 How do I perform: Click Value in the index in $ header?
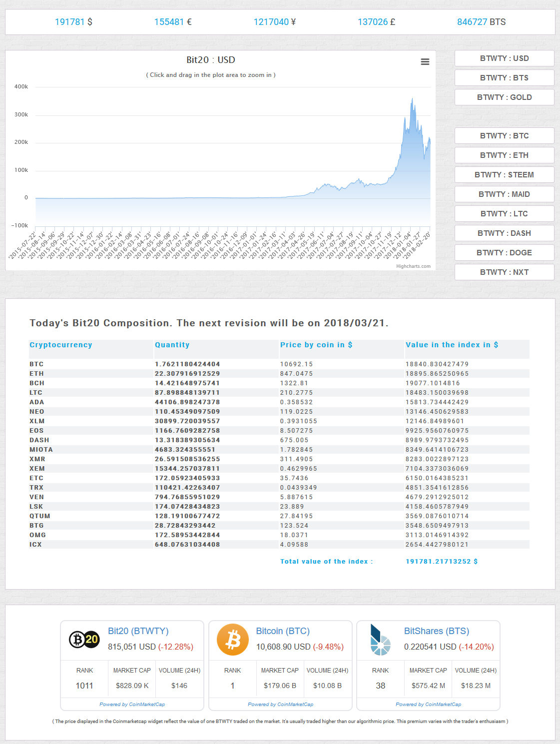click(x=452, y=345)
